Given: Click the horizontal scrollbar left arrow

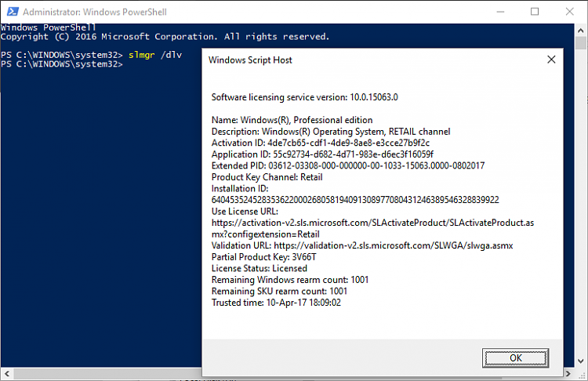Looking at the screenshot, I should click(7, 373).
